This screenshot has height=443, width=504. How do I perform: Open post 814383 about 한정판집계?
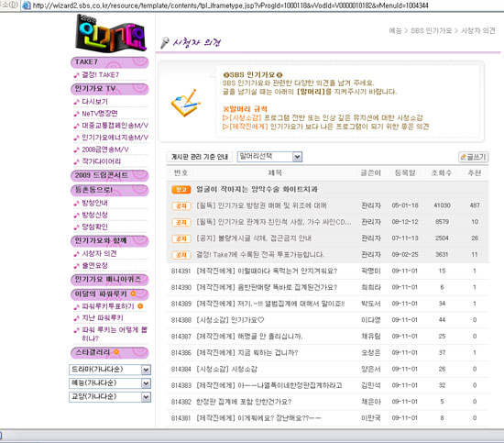(x=268, y=386)
